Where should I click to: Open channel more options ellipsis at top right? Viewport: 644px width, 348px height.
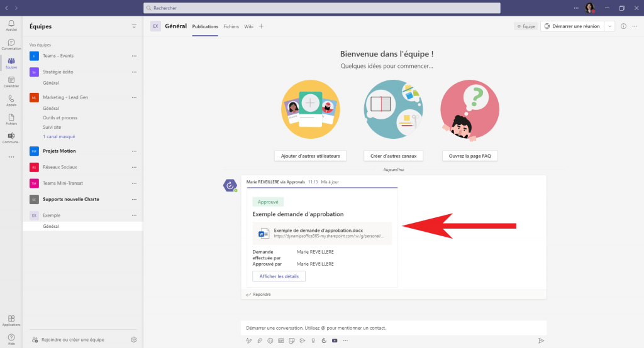(635, 26)
